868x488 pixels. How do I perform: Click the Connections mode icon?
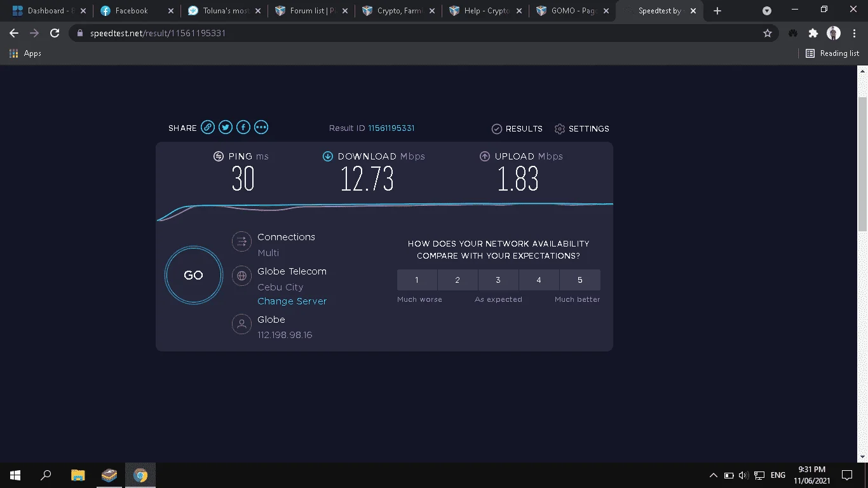point(241,241)
